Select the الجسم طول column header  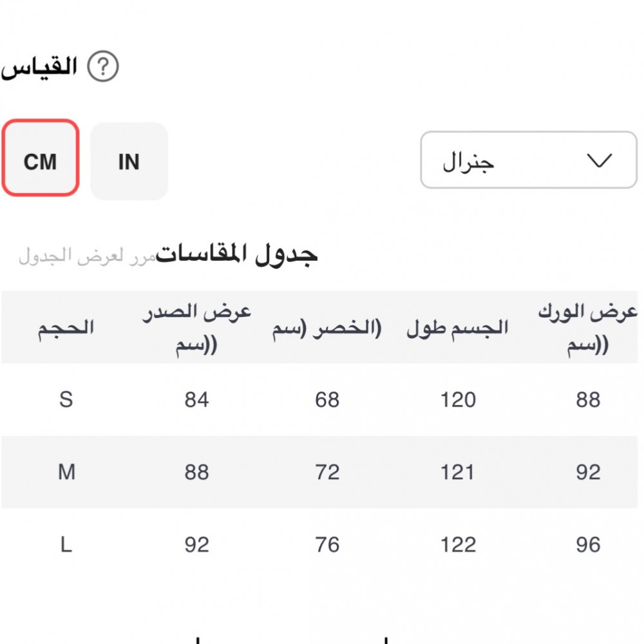click(458, 328)
